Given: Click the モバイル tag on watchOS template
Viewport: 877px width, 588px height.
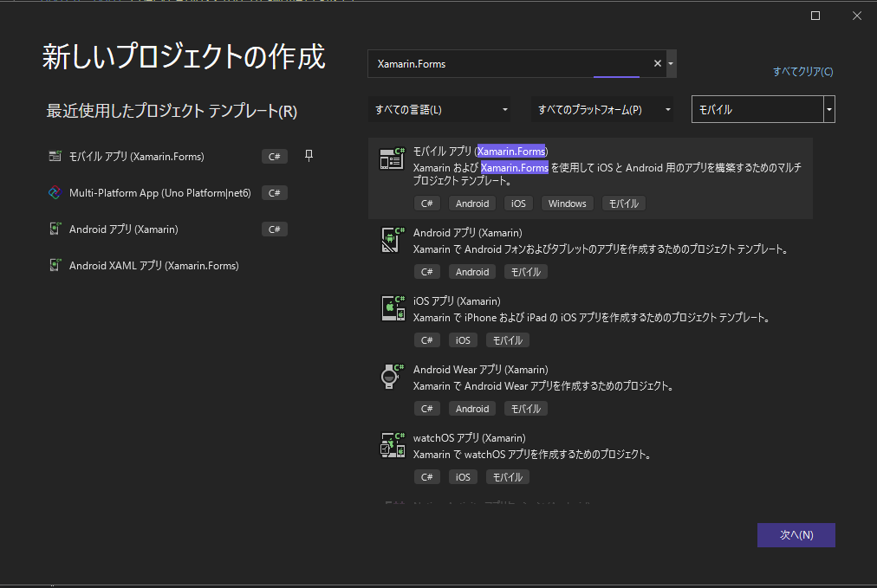Looking at the screenshot, I should pos(507,477).
